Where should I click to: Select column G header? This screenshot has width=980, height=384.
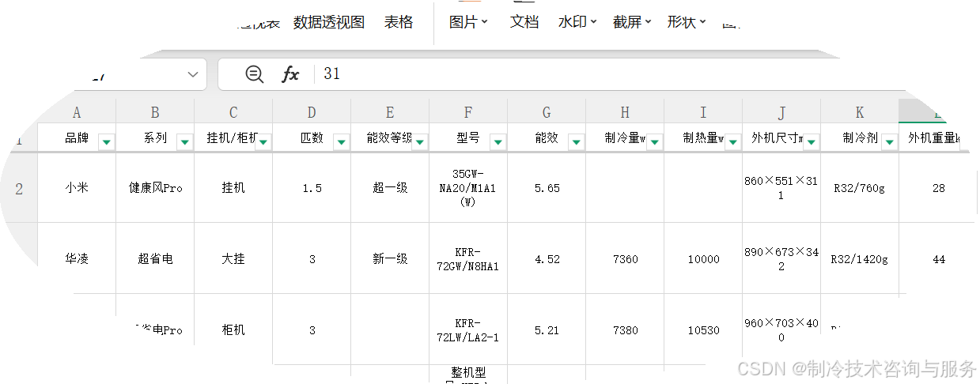(x=547, y=112)
